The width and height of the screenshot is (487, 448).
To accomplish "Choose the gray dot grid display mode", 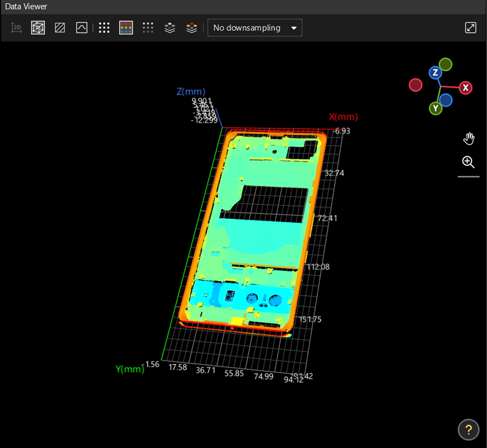I will coord(148,28).
